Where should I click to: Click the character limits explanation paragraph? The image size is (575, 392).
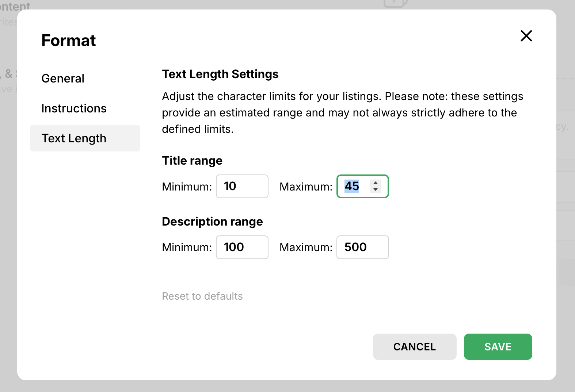click(342, 112)
